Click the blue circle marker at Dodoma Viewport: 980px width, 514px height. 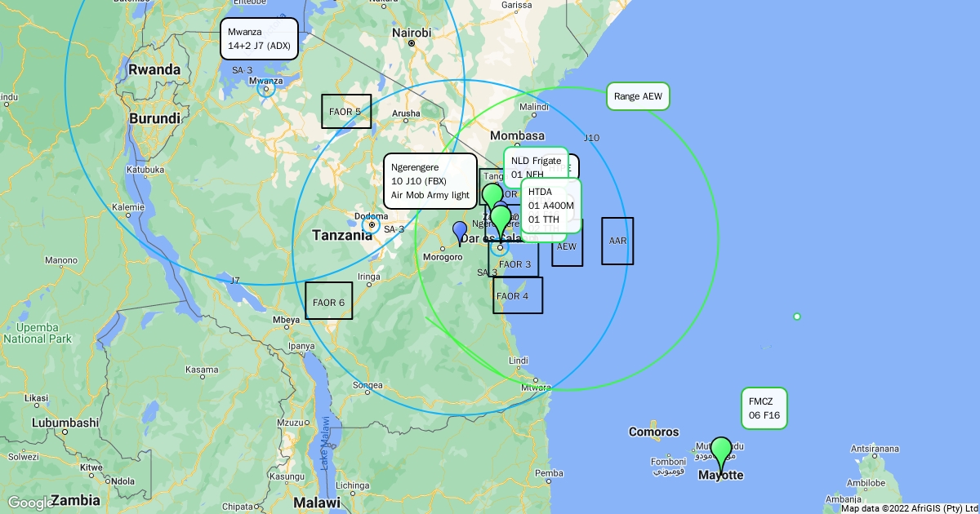pyautogui.click(x=371, y=224)
